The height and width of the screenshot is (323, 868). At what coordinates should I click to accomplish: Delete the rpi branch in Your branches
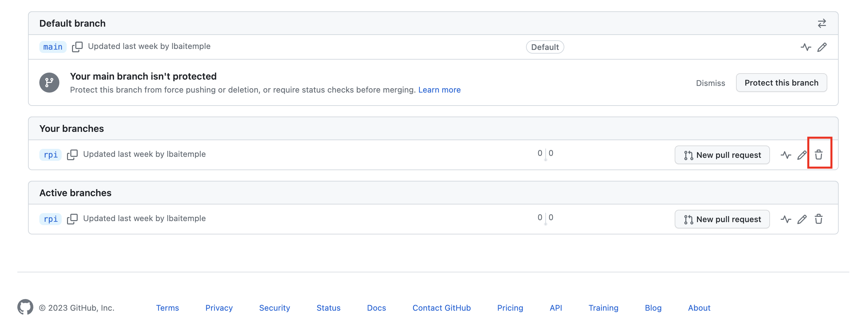tap(818, 155)
